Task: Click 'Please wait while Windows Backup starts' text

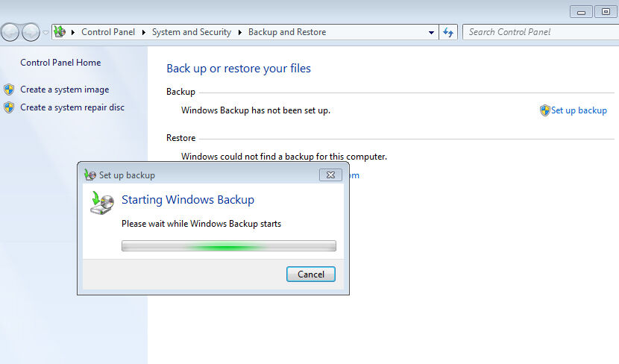Action: pyautogui.click(x=201, y=224)
